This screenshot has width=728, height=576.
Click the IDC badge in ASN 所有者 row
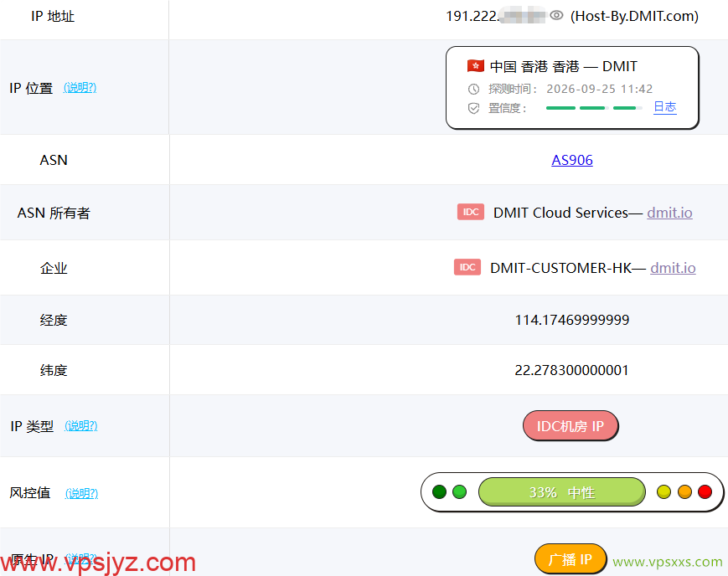[470, 212]
